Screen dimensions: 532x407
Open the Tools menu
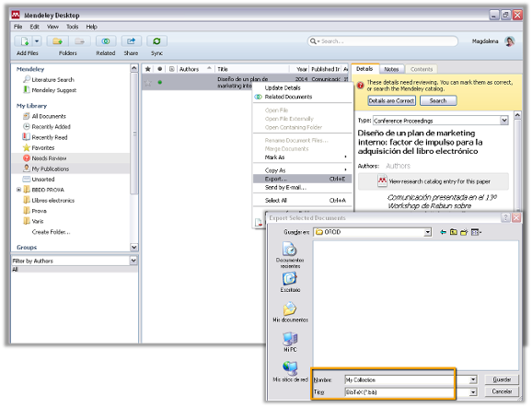click(73, 27)
